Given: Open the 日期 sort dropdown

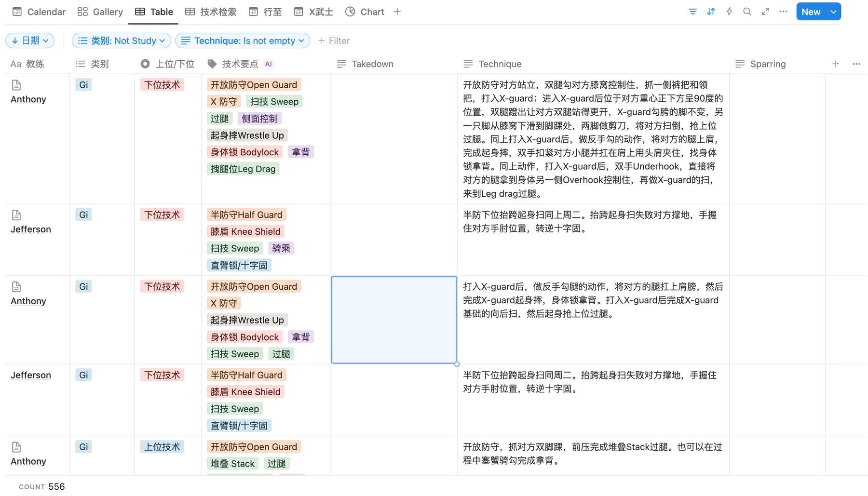Looking at the screenshot, I should click(x=30, y=40).
